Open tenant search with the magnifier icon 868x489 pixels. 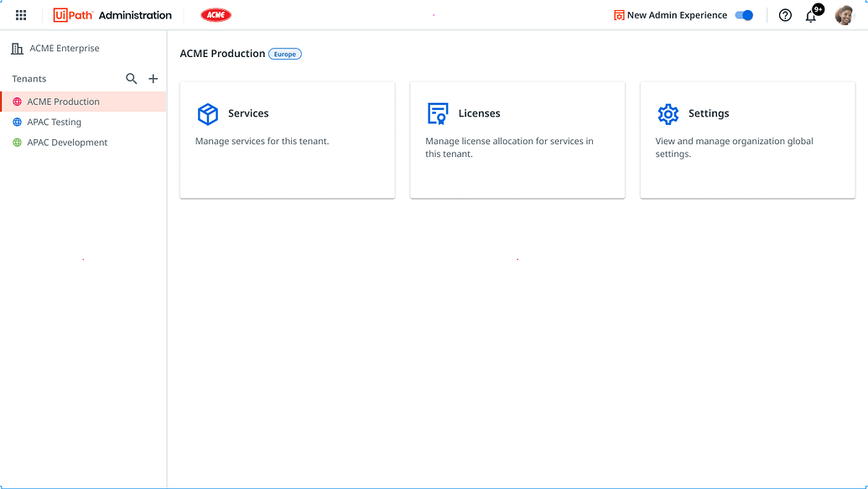[132, 78]
